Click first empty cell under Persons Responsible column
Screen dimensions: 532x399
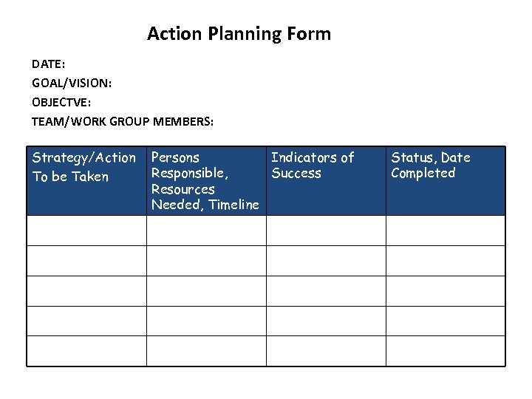tap(206, 231)
